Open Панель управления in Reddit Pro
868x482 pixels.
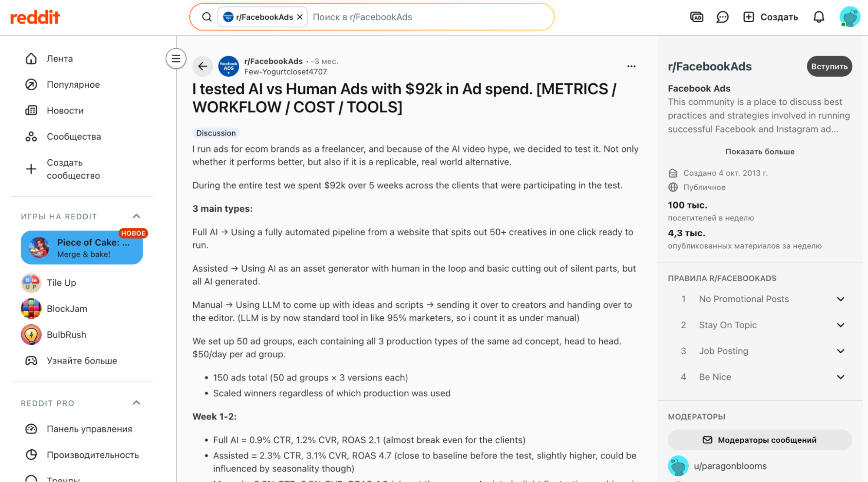coord(82,429)
